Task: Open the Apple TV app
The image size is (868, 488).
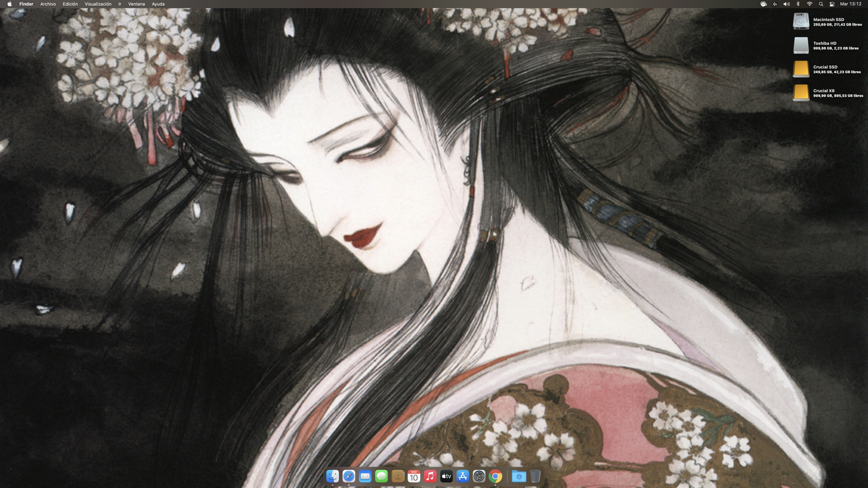Action: click(x=447, y=476)
